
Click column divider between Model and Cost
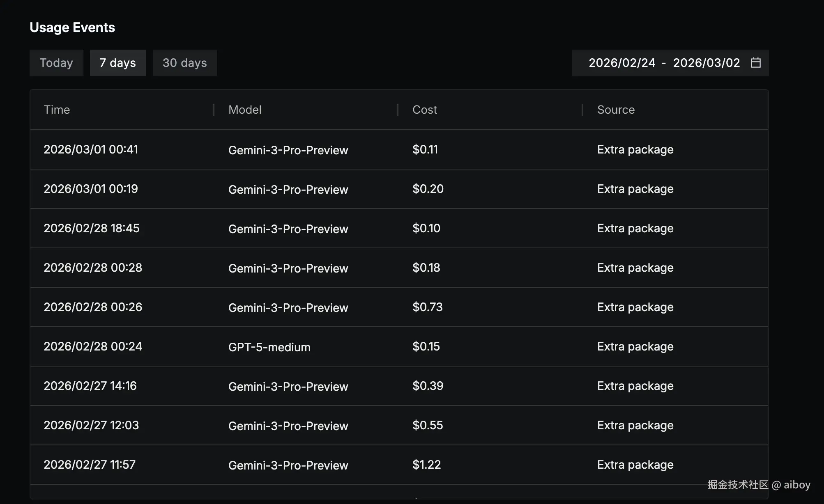pos(398,110)
